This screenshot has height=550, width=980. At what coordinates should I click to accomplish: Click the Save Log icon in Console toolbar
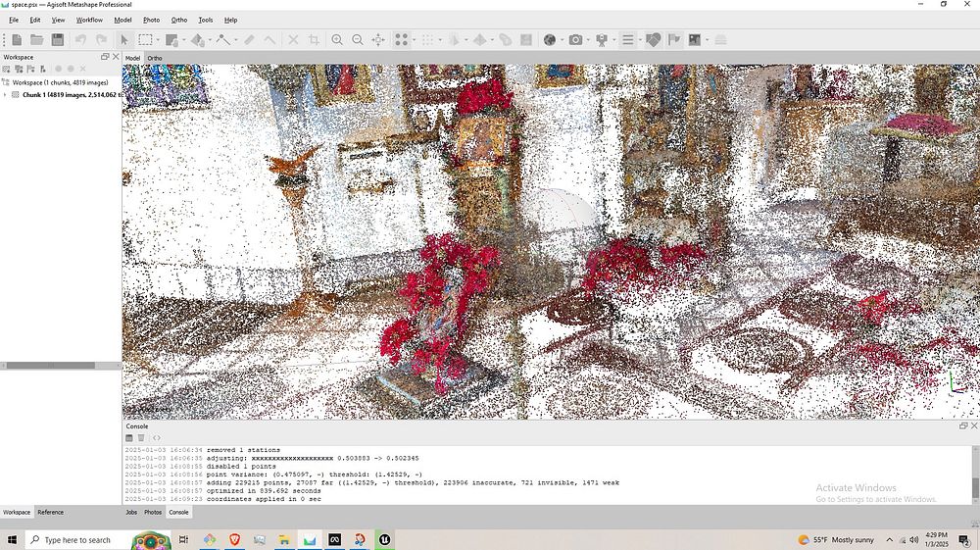129,438
